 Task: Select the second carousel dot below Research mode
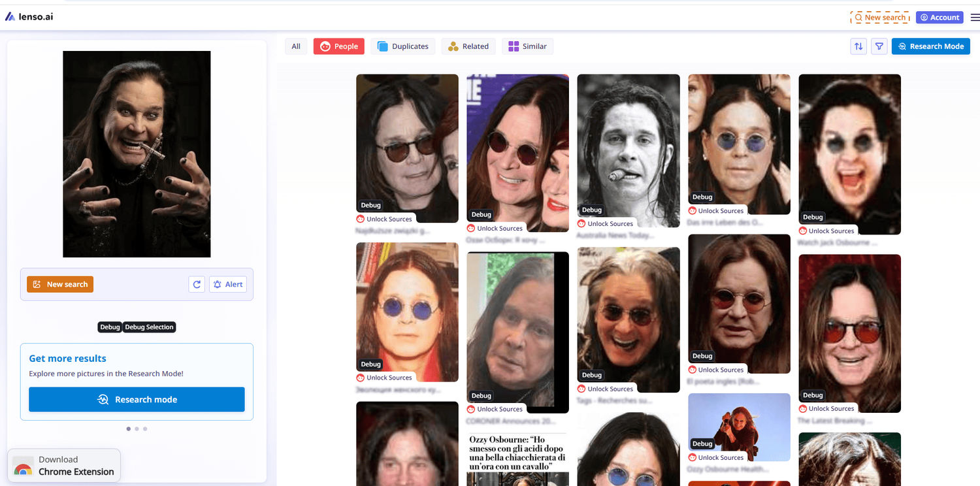click(137, 429)
